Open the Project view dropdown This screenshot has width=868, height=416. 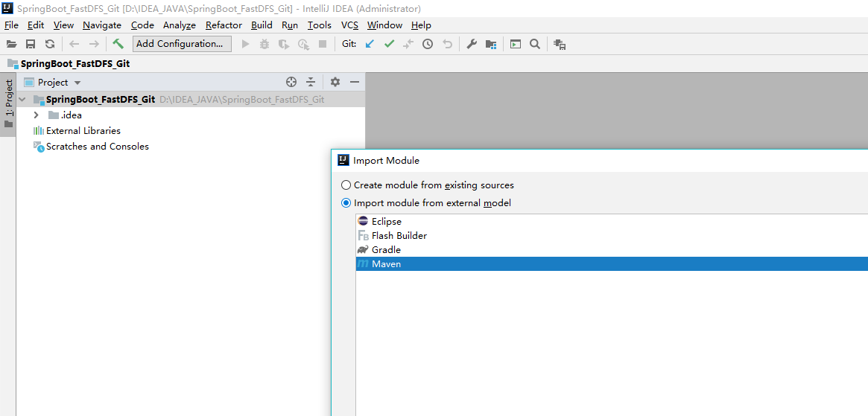77,83
